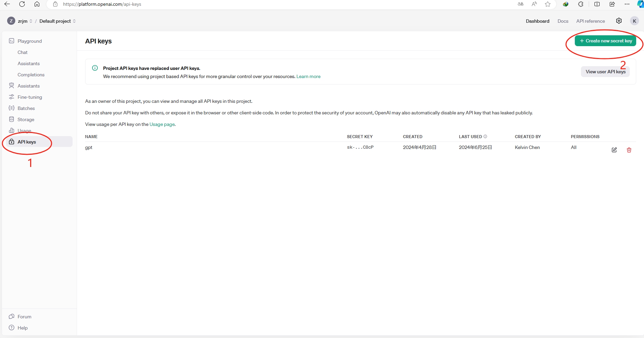Screen dimensions: 644x338
Task: Click the CREATED BY column header
Action: (x=528, y=136)
